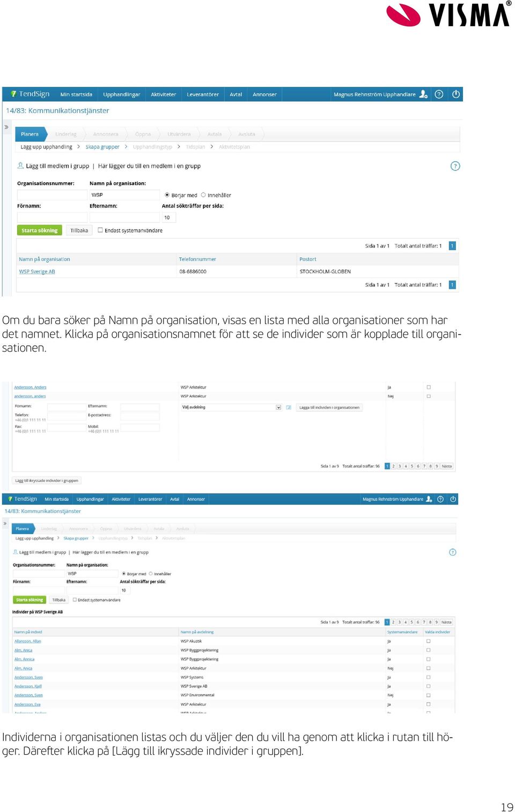Click 'Tillbaka' button in top screenshot

pyautogui.click(x=79, y=230)
